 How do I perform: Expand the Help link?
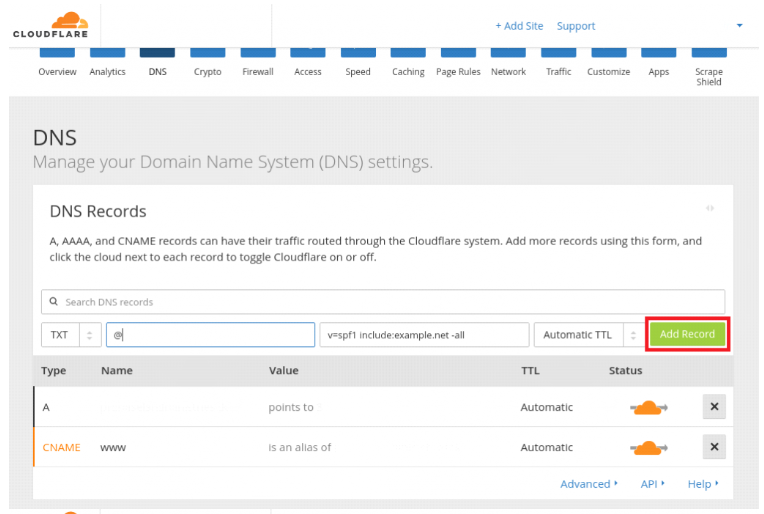click(x=703, y=484)
